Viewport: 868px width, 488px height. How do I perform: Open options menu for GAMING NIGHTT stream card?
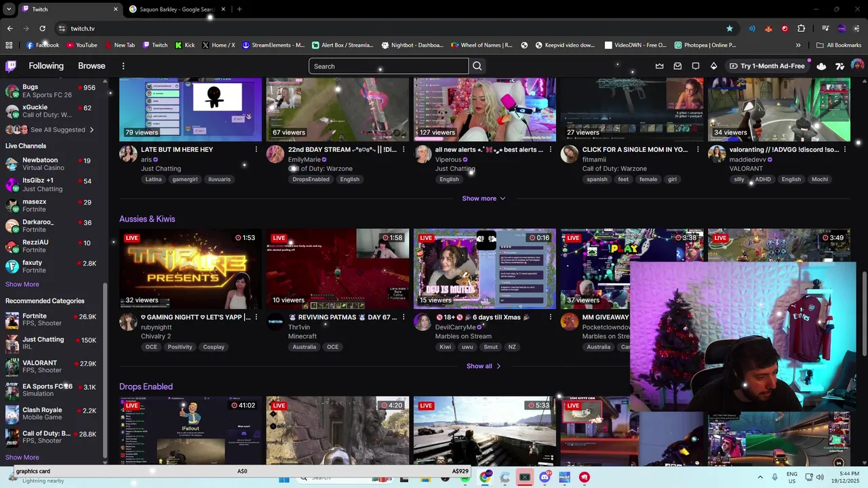(x=256, y=317)
